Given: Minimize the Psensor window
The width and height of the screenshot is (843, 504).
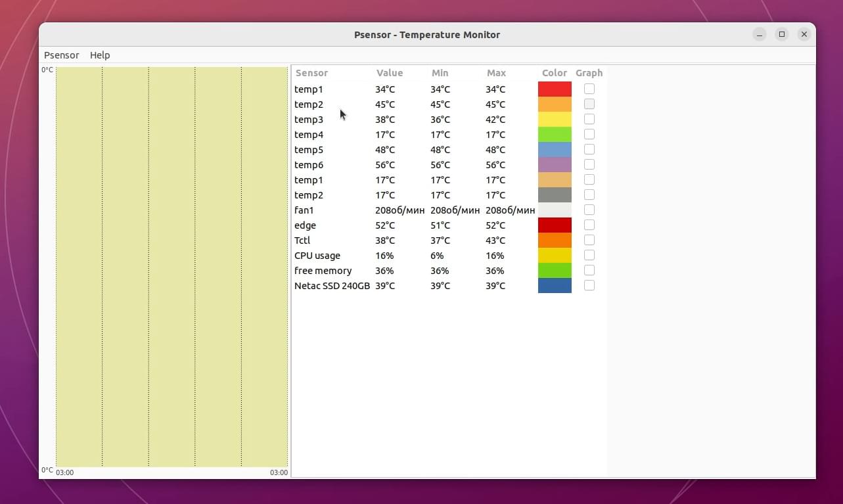Looking at the screenshot, I should (x=760, y=34).
